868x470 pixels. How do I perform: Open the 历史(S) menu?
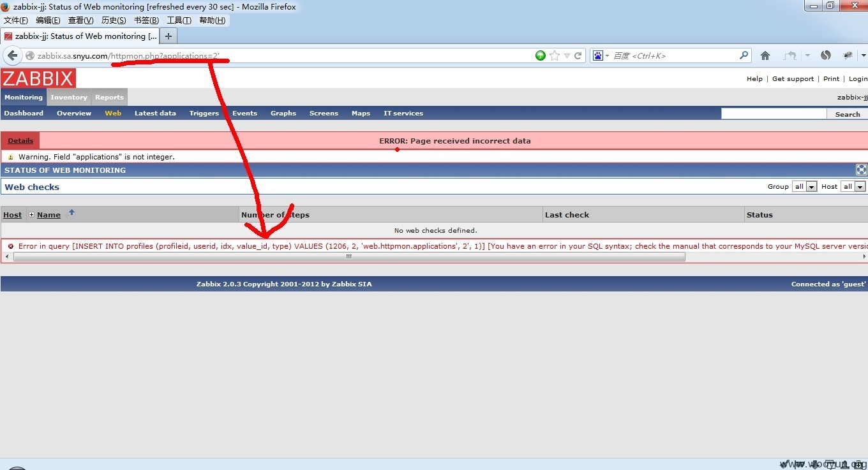pyautogui.click(x=114, y=20)
